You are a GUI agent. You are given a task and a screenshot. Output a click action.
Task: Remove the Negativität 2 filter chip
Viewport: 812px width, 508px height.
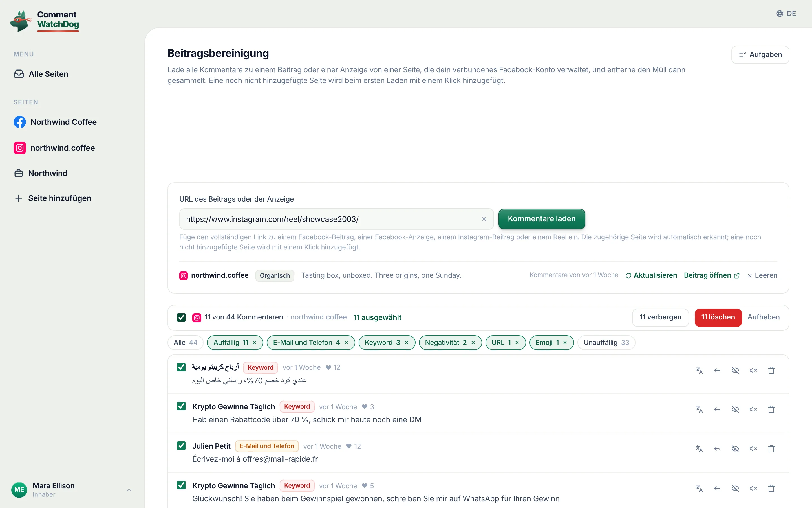pyautogui.click(x=473, y=343)
